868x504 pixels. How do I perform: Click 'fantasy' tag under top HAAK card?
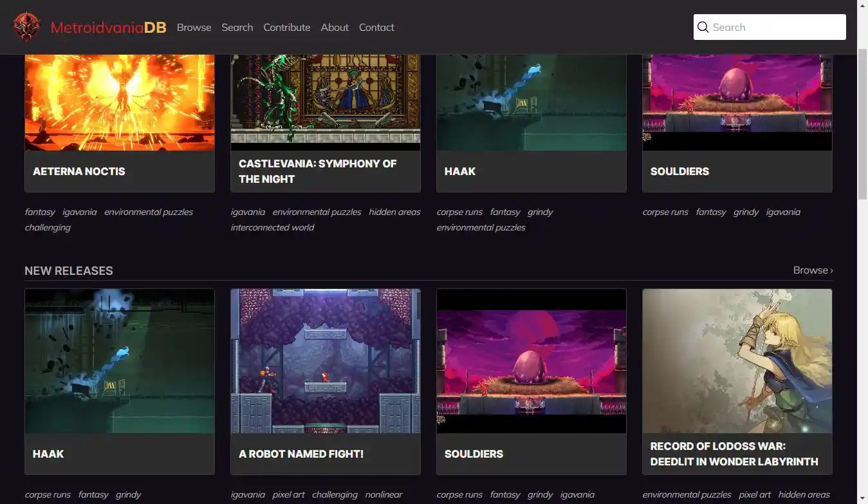click(505, 212)
